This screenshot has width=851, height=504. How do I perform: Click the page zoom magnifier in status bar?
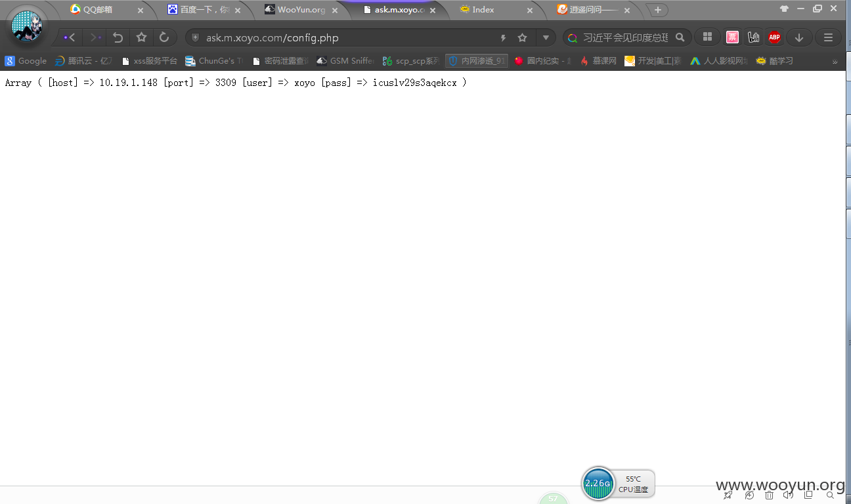click(x=830, y=495)
